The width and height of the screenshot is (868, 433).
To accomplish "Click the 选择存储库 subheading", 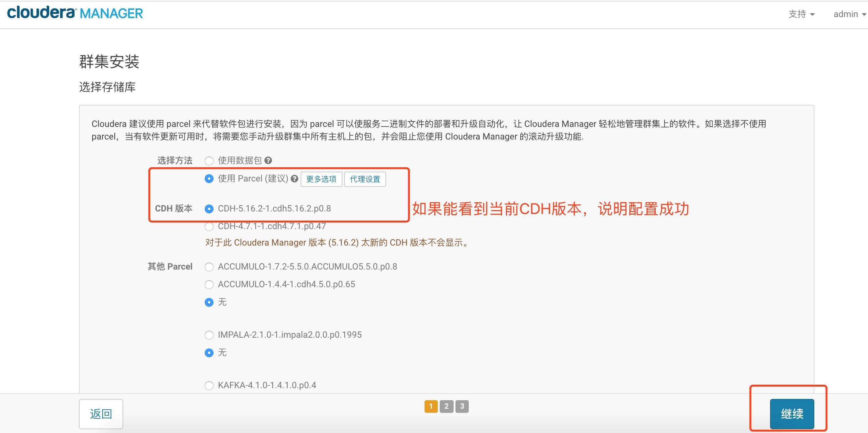I will click(x=107, y=87).
